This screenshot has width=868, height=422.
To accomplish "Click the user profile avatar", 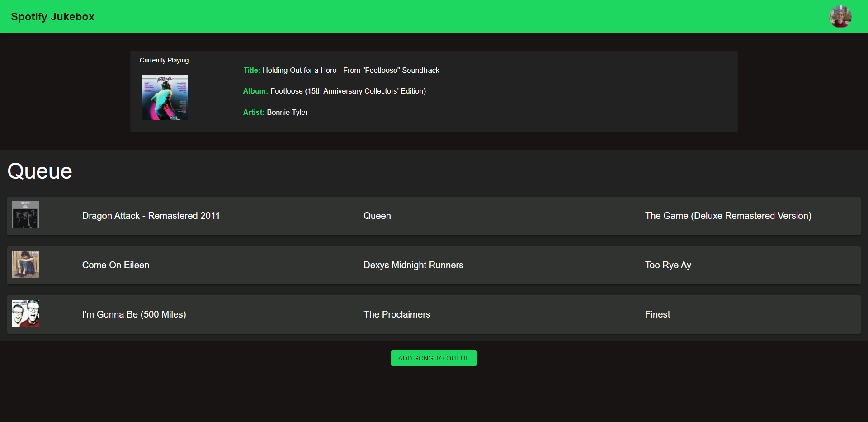I will (840, 16).
